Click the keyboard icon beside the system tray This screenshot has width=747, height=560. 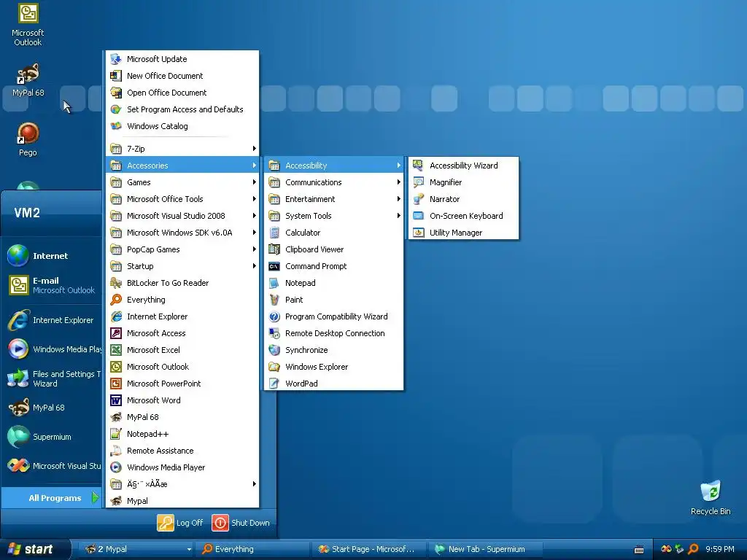coord(639,550)
